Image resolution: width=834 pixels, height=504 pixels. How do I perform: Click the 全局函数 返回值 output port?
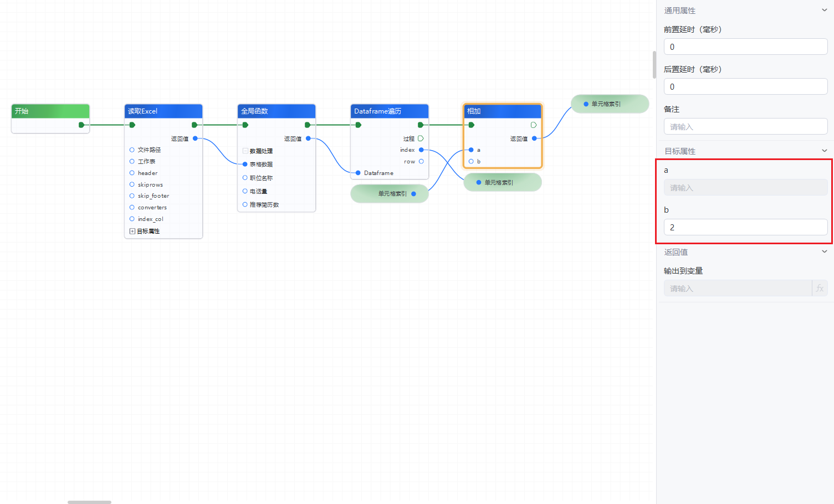point(308,138)
